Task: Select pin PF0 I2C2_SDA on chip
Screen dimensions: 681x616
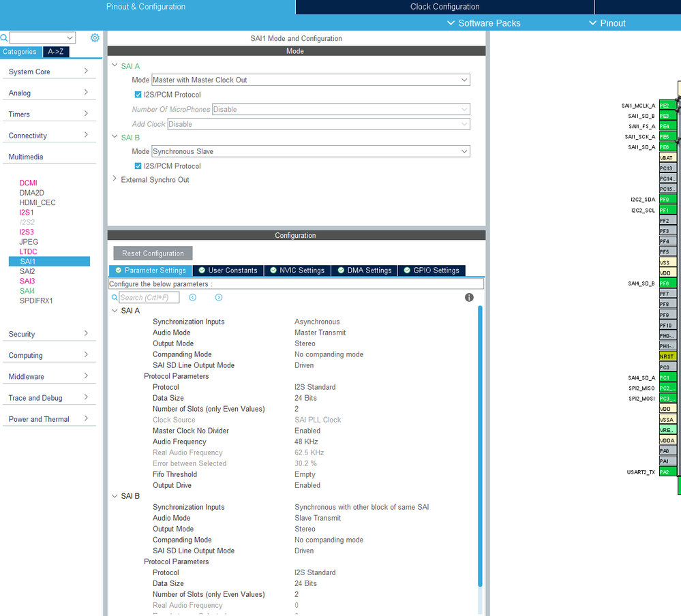Action: [x=667, y=200]
